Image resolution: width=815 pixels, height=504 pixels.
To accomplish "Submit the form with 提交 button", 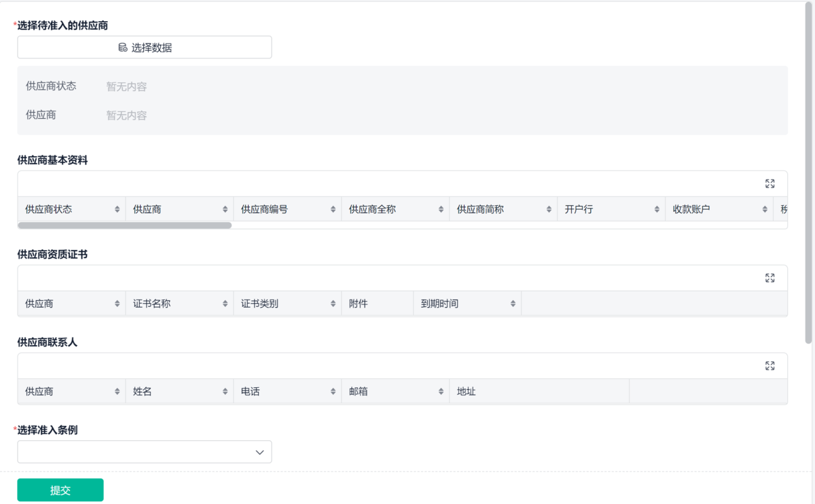I will click(60, 490).
